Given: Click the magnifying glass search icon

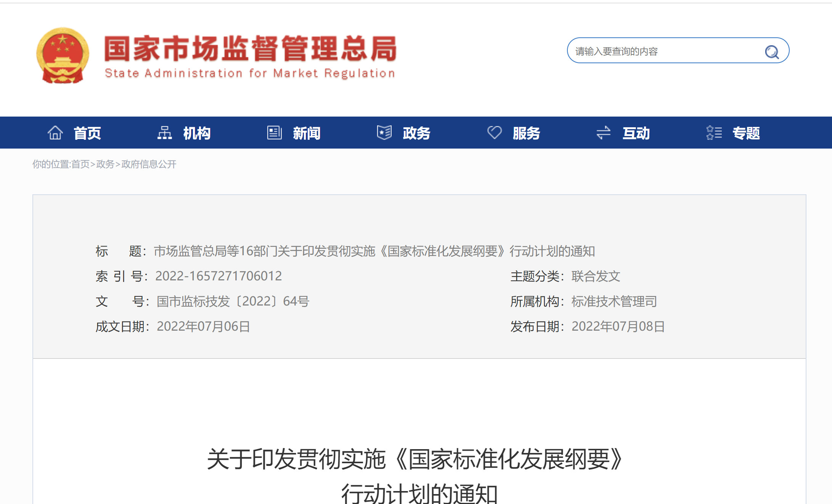Looking at the screenshot, I should click(772, 51).
